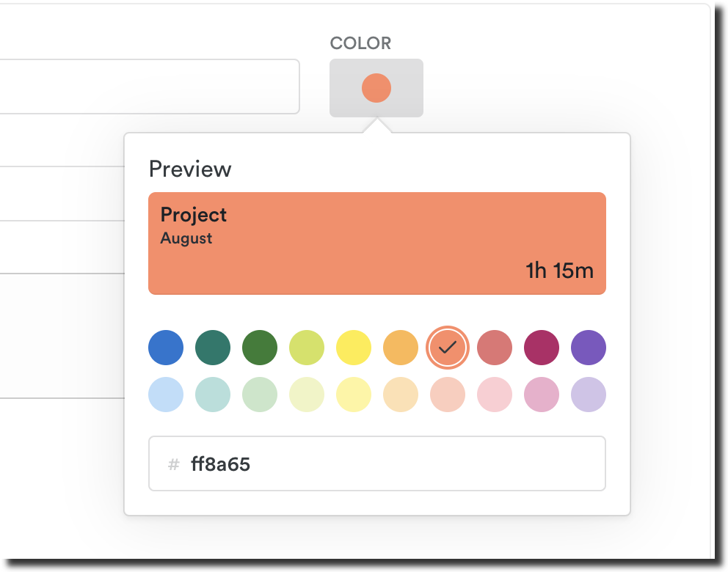Viewport: 728px width, 572px height.
Task: Choose the pale green pastel swatch
Action: tap(260, 395)
